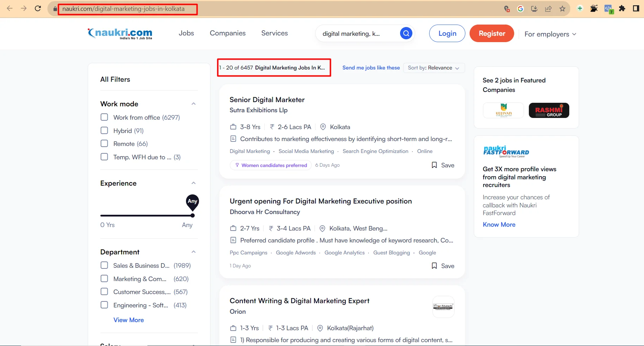Click the naukri.com logo
The width and height of the screenshot is (644, 346).
[120, 33]
